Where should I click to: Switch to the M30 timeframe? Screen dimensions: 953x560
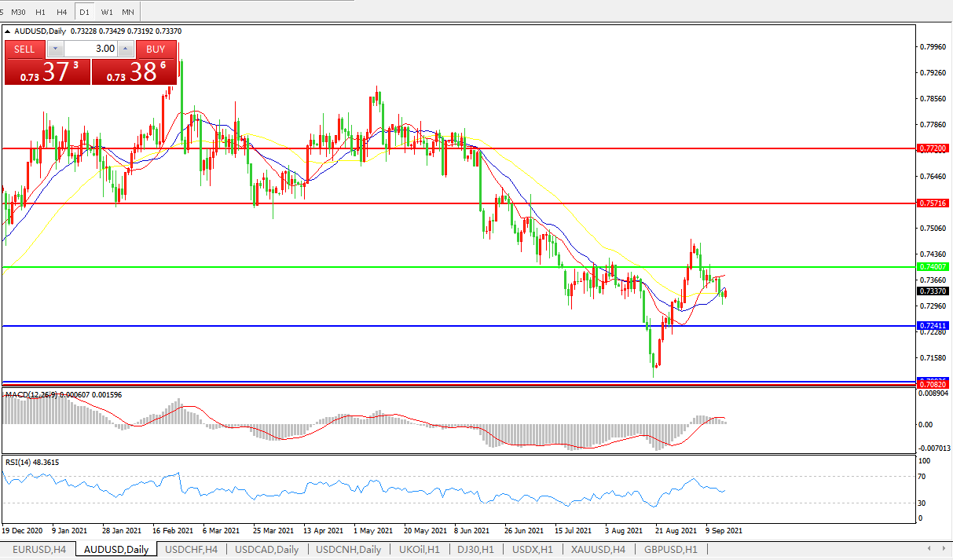pyautogui.click(x=19, y=12)
